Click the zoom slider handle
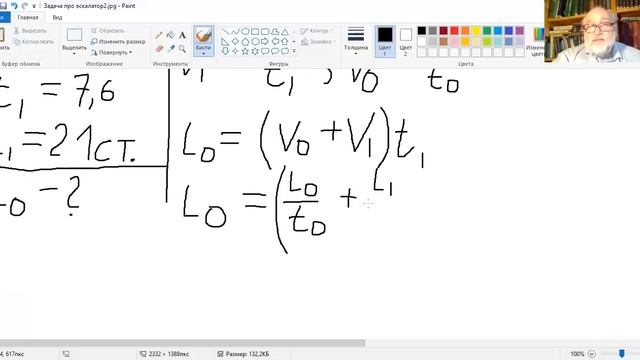The image size is (640, 360). point(622,353)
